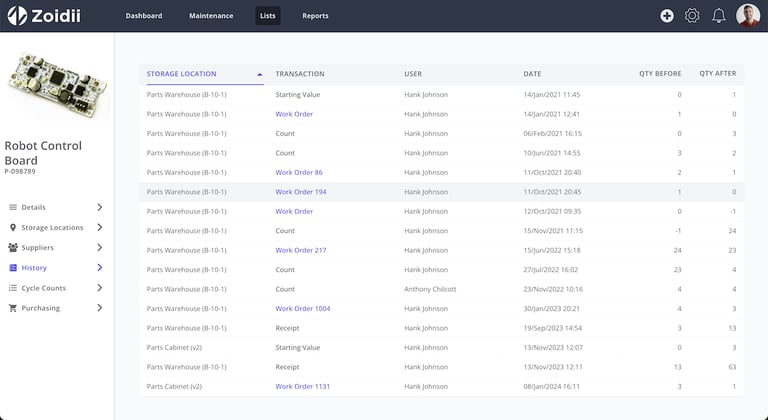Screen dimensions: 768x420
Task: Click the History icon in sidebar
Action: 13,268
